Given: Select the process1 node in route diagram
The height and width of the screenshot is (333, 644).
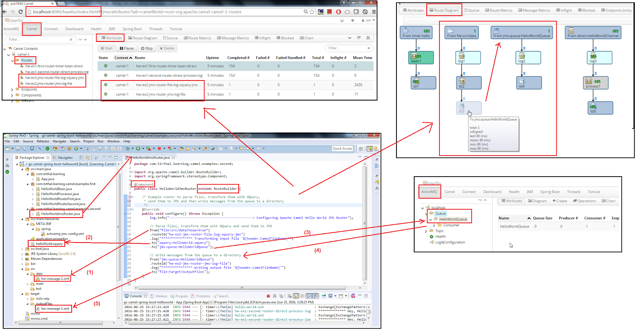Looking at the screenshot, I should (597, 83).
